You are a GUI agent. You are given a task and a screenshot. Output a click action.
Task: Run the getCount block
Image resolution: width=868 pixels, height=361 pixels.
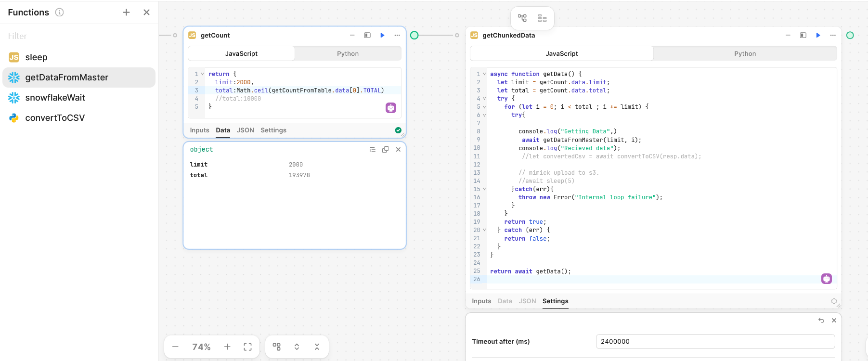tap(382, 35)
